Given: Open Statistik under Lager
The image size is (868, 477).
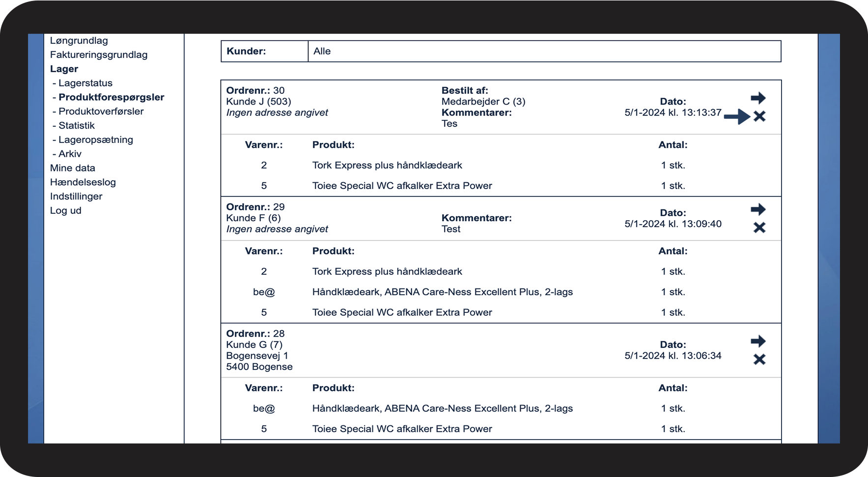Looking at the screenshot, I should [x=77, y=126].
